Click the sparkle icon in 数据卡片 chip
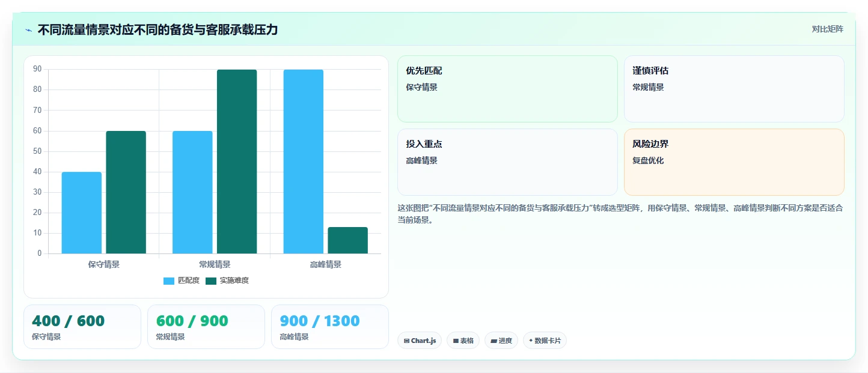The image size is (868, 373). [x=531, y=341]
